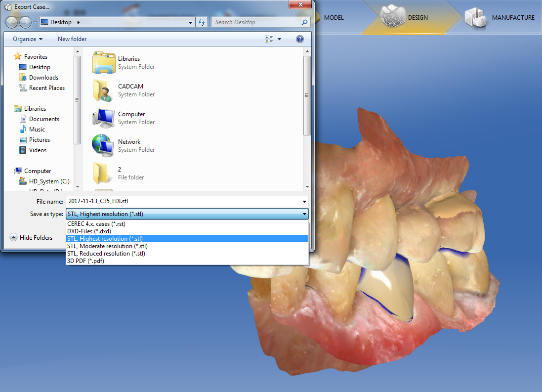Viewport: 542px width, 392px height.
Task: Open the address bar previous locations dropdown
Action: [190, 22]
